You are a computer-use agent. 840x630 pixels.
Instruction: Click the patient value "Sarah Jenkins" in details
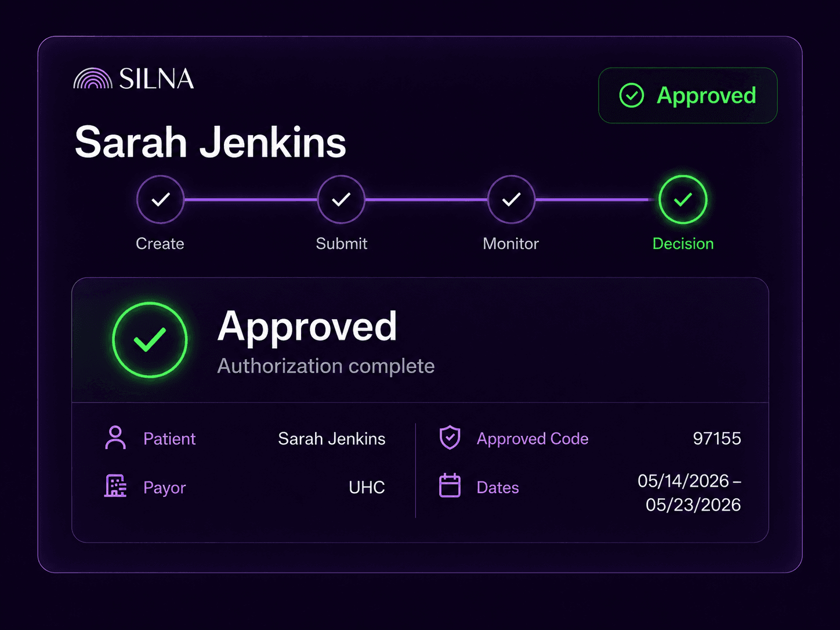(x=332, y=439)
